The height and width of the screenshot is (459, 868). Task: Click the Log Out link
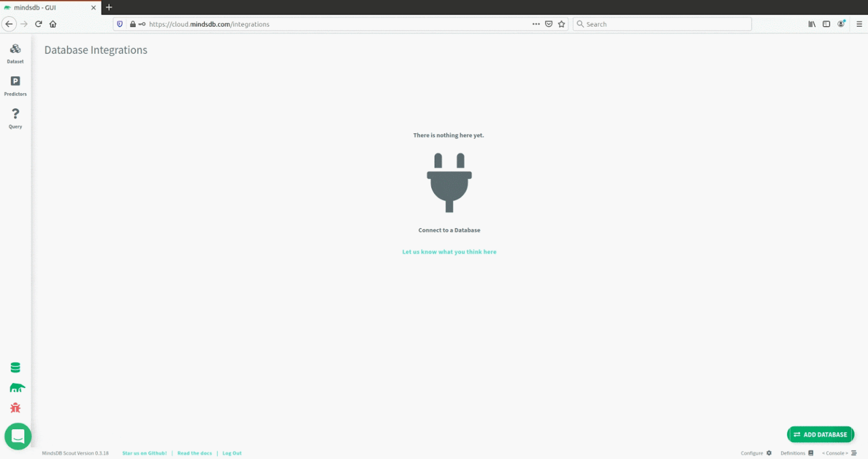[x=232, y=453]
